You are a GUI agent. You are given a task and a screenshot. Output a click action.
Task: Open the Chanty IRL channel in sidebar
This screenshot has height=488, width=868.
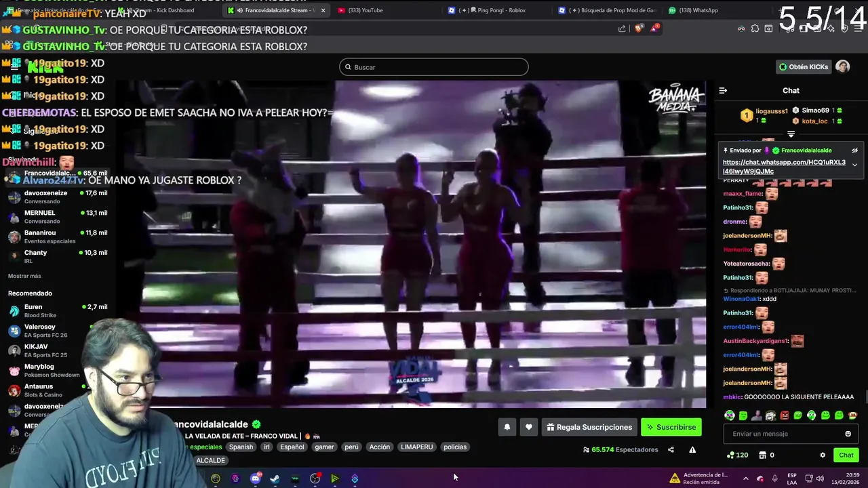click(x=57, y=256)
